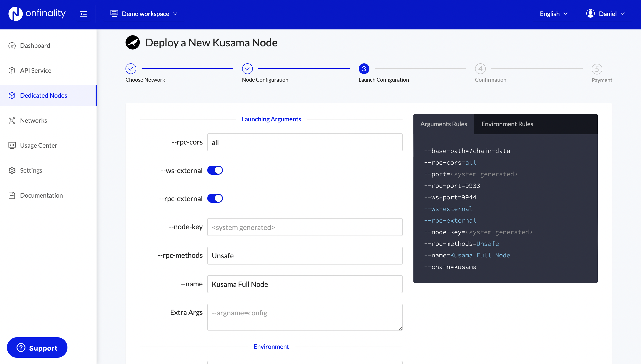Switch to the Environment Rules tab
641x364 pixels.
pos(507,124)
